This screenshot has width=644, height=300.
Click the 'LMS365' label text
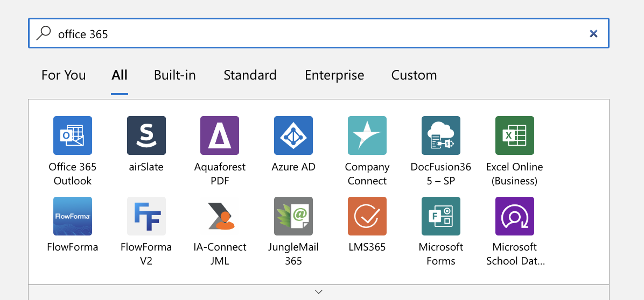(367, 247)
